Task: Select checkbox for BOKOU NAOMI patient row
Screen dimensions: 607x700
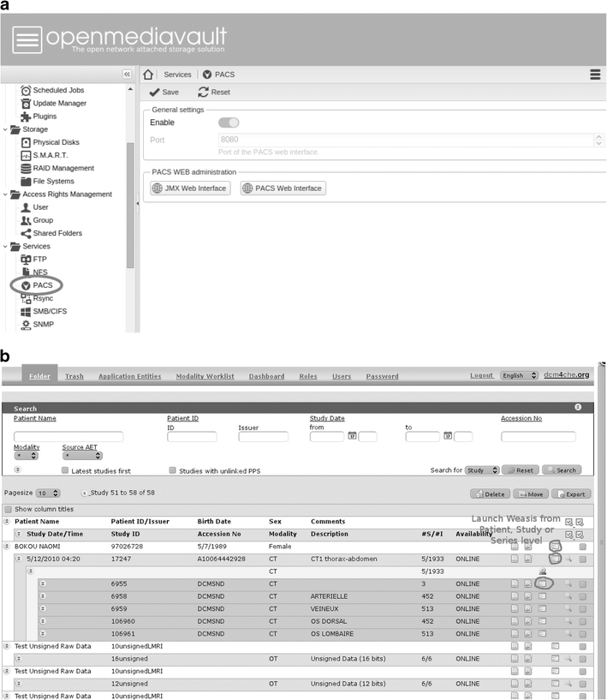Action: tap(582, 547)
